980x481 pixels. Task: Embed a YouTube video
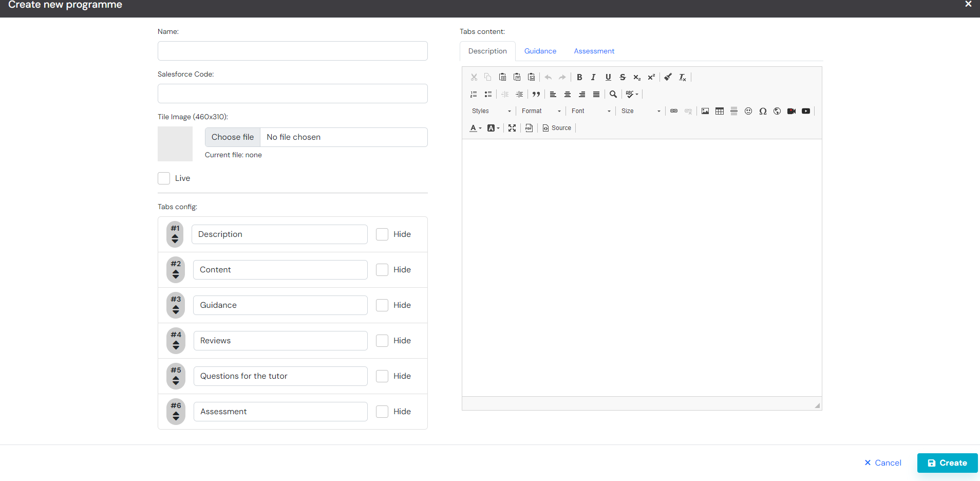[x=806, y=111]
